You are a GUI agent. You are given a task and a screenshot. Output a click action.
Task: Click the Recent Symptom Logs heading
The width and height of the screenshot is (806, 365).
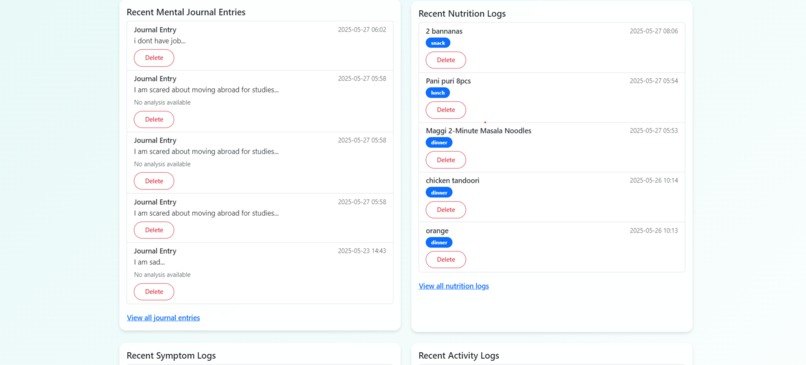click(x=171, y=356)
